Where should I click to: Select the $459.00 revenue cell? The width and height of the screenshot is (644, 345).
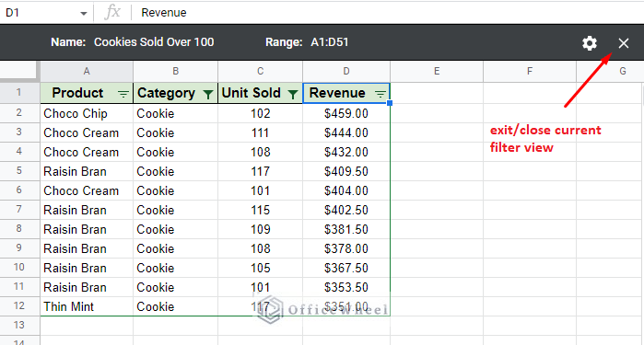[x=346, y=113]
